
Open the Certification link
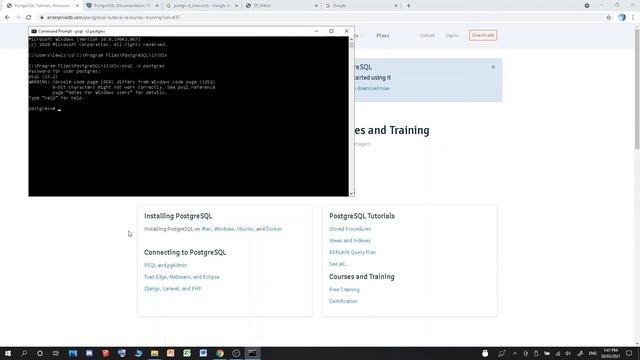[x=343, y=301]
